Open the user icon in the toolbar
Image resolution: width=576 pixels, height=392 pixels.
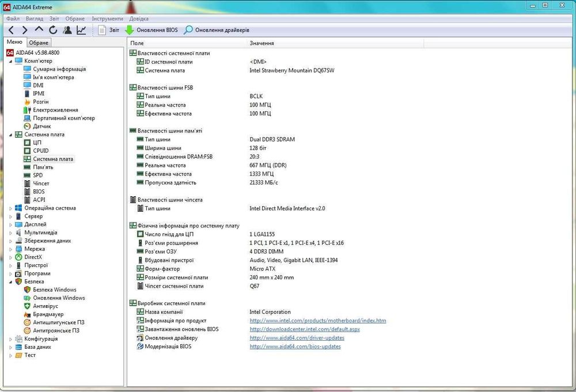67,30
